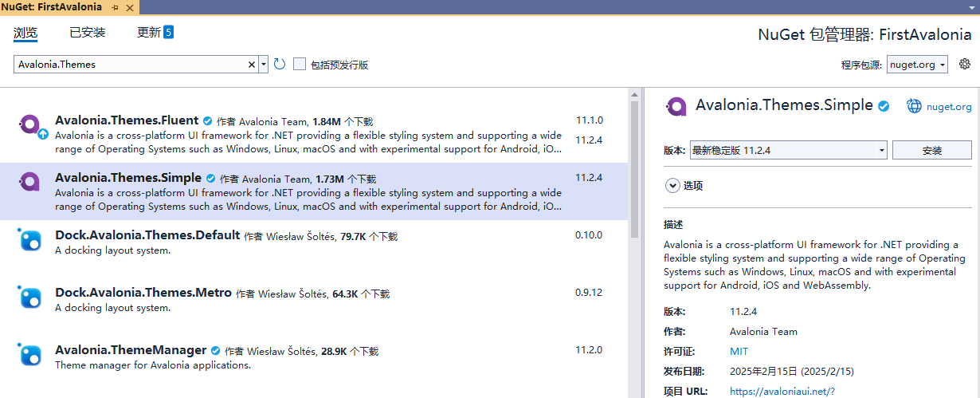The width and height of the screenshot is (980, 398).
Task: Click the refresh icon beside the search box
Action: coord(280,64)
